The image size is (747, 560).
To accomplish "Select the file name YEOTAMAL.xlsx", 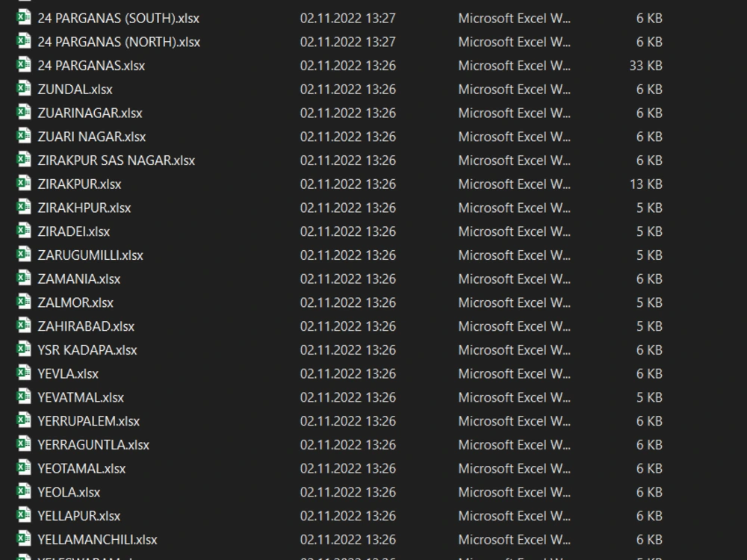I will (x=81, y=469).
